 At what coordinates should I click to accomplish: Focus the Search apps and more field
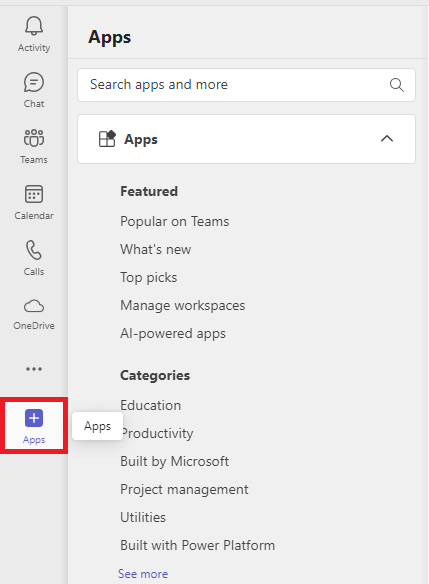point(246,85)
